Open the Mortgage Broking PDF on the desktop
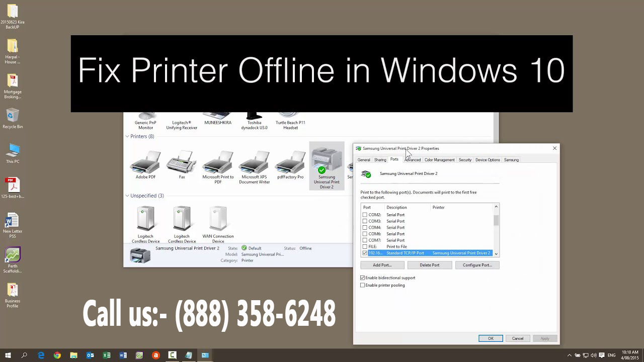644x362 pixels. tap(13, 86)
